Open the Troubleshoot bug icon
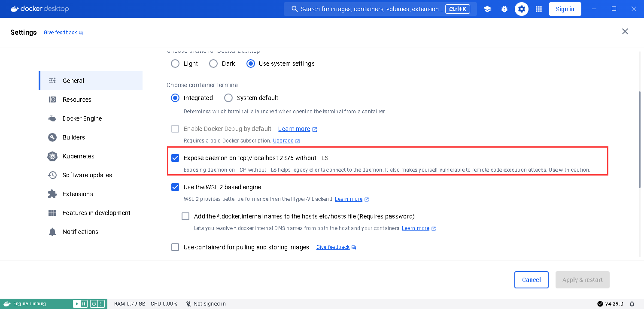The width and height of the screenshot is (644, 309). coord(504,9)
